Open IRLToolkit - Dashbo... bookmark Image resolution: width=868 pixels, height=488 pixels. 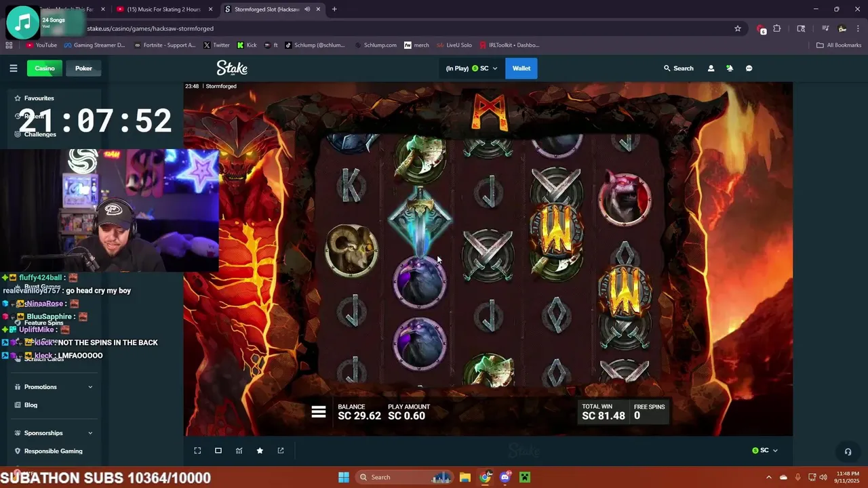pos(509,45)
